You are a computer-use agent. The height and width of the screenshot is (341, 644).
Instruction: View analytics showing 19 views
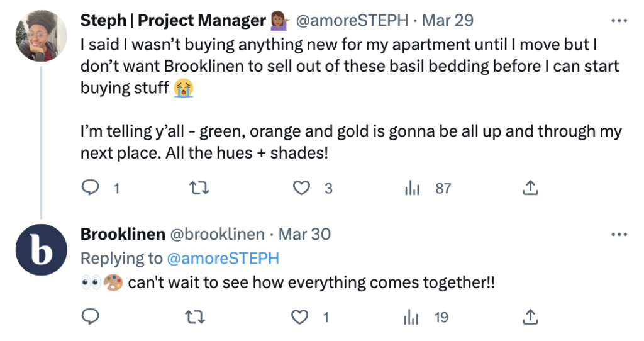[411, 318]
